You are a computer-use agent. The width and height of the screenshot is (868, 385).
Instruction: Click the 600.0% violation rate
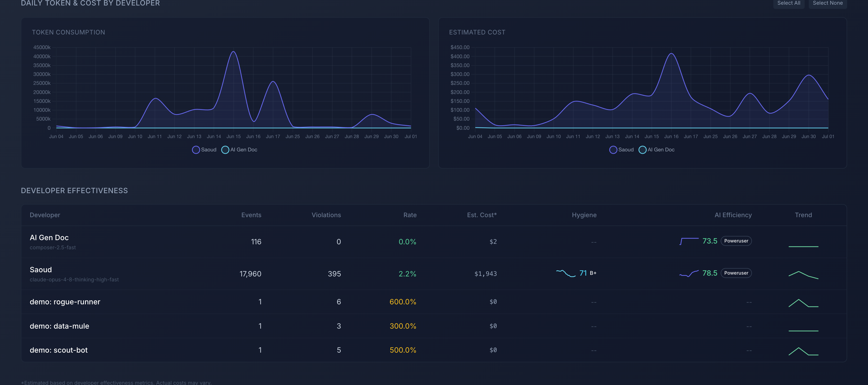click(x=403, y=302)
